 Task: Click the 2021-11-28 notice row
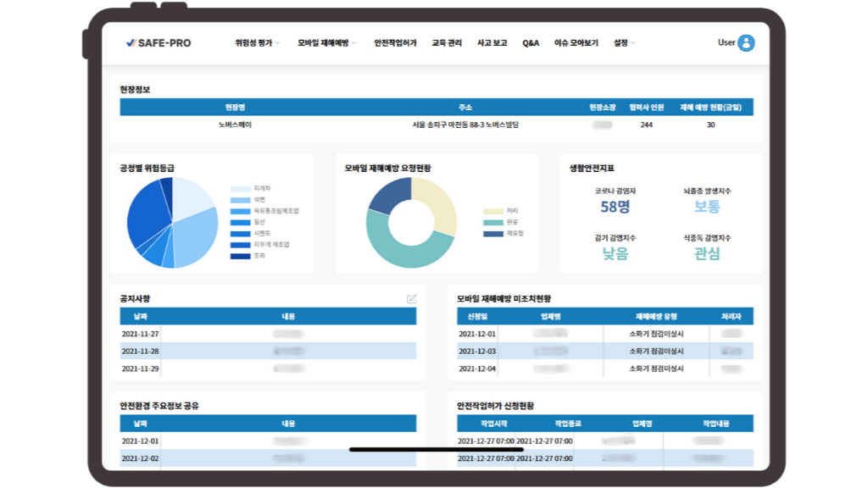click(268, 352)
